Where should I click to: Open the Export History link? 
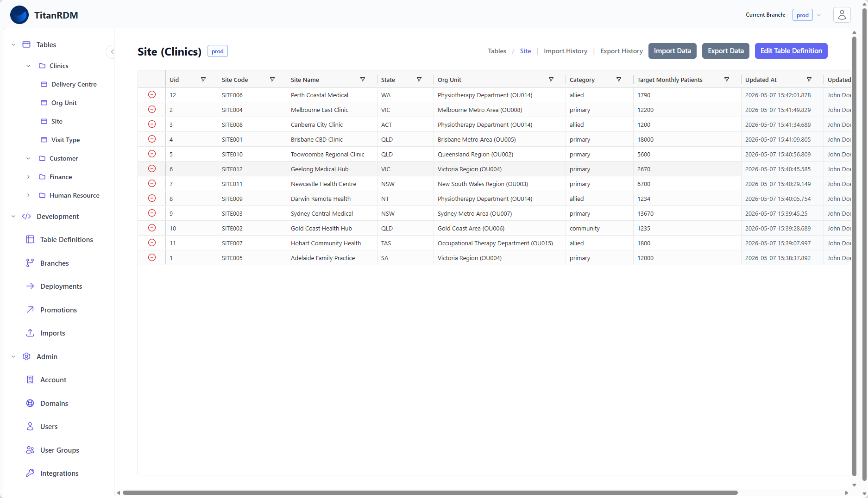click(x=621, y=51)
